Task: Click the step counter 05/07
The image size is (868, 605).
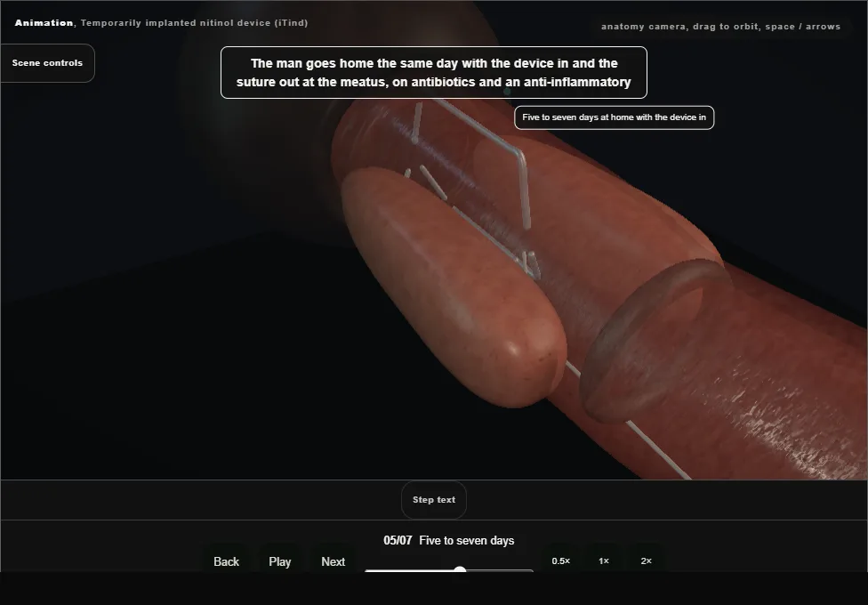Action: 398,540
